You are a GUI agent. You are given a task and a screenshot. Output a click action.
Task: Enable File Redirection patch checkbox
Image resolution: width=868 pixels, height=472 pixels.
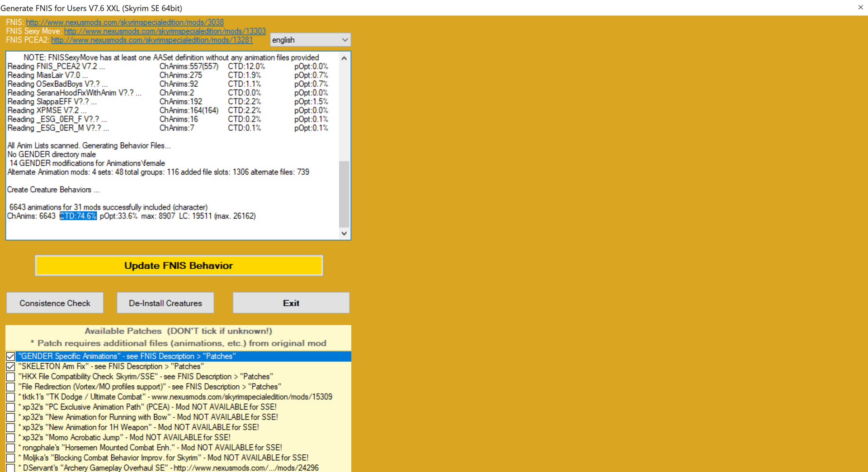pyautogui.click(x=10, y=387)
